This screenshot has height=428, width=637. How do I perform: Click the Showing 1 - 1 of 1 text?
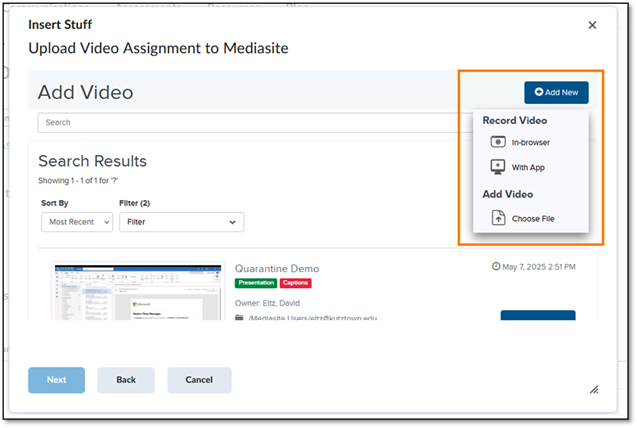[78, 181]
